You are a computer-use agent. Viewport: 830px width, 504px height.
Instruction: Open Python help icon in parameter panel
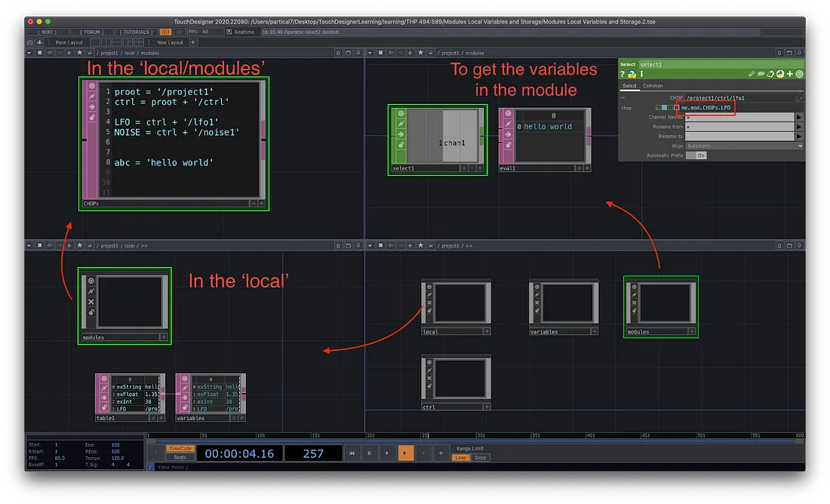[x=633, y=74]
